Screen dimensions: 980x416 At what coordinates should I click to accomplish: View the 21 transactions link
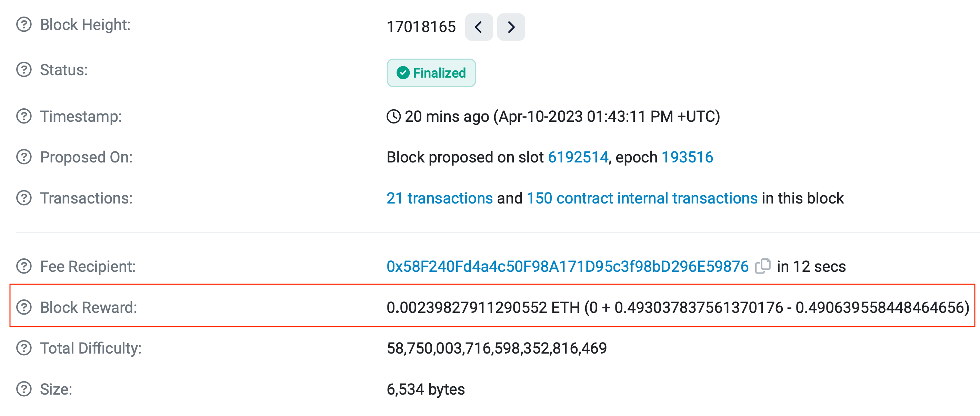pyautogui.click(x=439, y=198)
